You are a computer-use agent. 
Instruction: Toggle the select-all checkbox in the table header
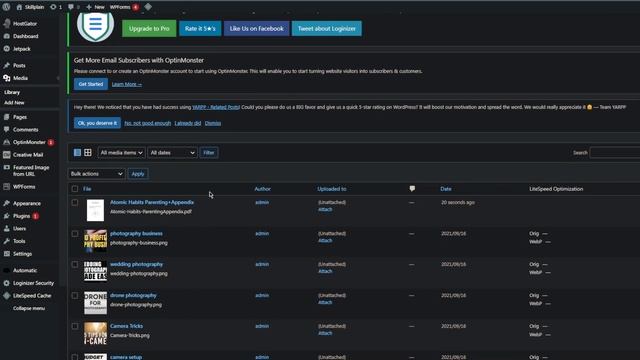75,189
